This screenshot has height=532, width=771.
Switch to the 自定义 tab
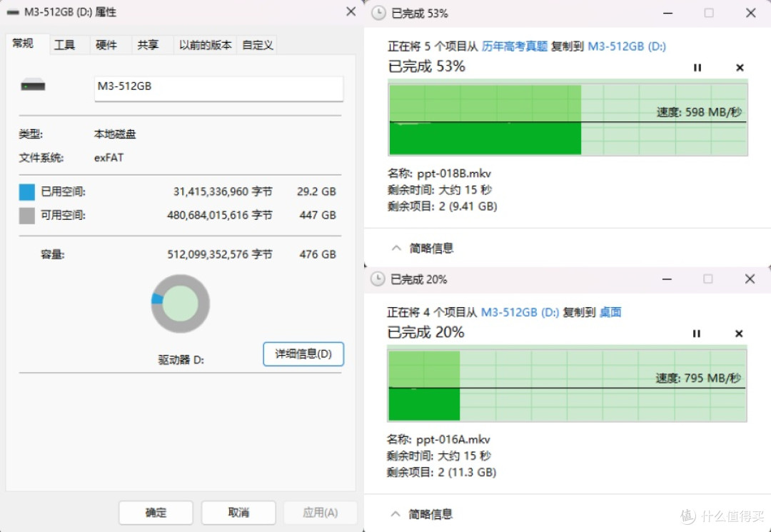(257, 45)
